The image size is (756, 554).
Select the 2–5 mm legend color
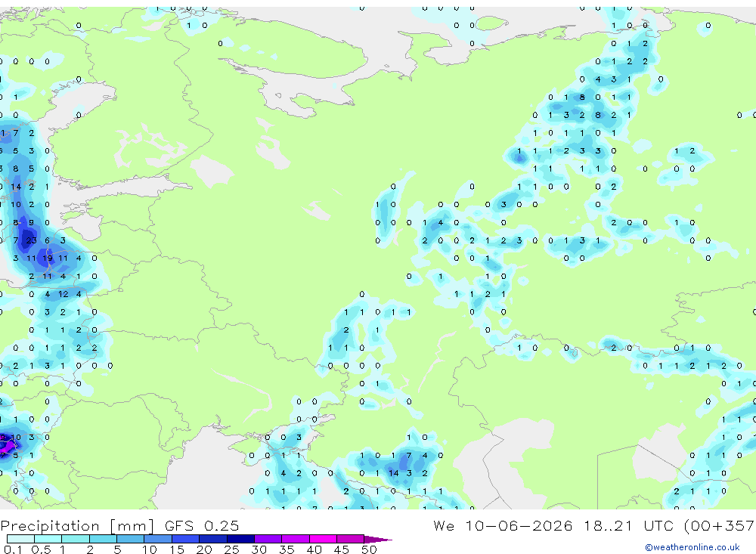point(103,539)
